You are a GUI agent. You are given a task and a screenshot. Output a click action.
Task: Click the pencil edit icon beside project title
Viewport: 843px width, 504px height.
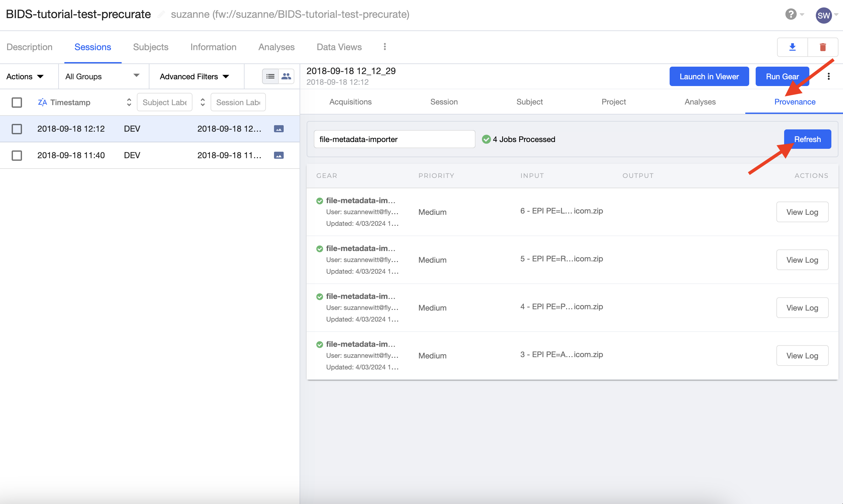(x=161, y=14)
